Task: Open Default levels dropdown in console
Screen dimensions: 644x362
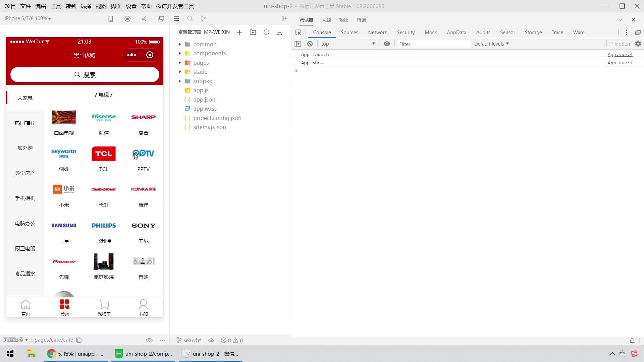Action: [492, 43]
